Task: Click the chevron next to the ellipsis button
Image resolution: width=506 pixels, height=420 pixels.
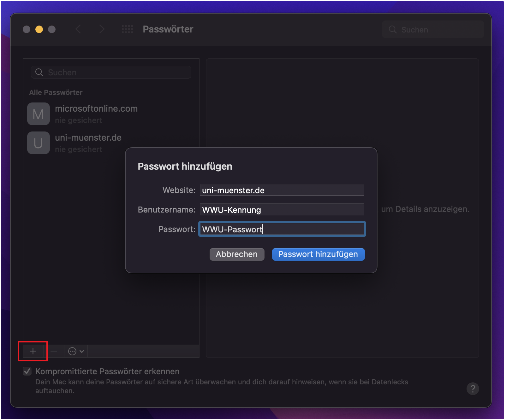Action: tap(81, 351)
